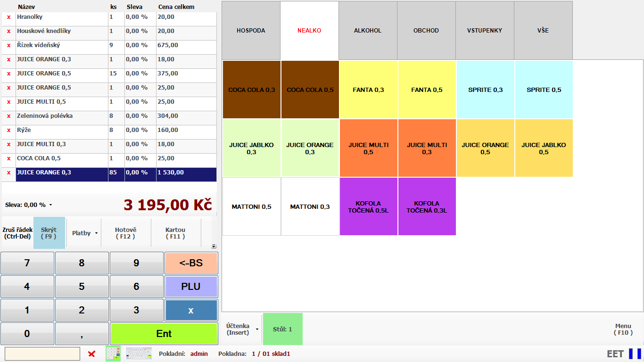Remove Hranolky row with its red x
Screen dimensions: 644x362
(8, 17)
